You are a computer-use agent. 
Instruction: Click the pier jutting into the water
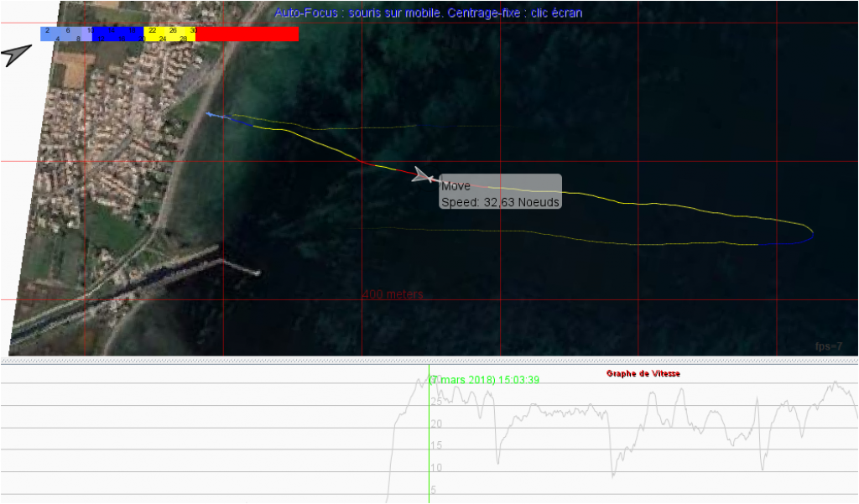point(237,267)
